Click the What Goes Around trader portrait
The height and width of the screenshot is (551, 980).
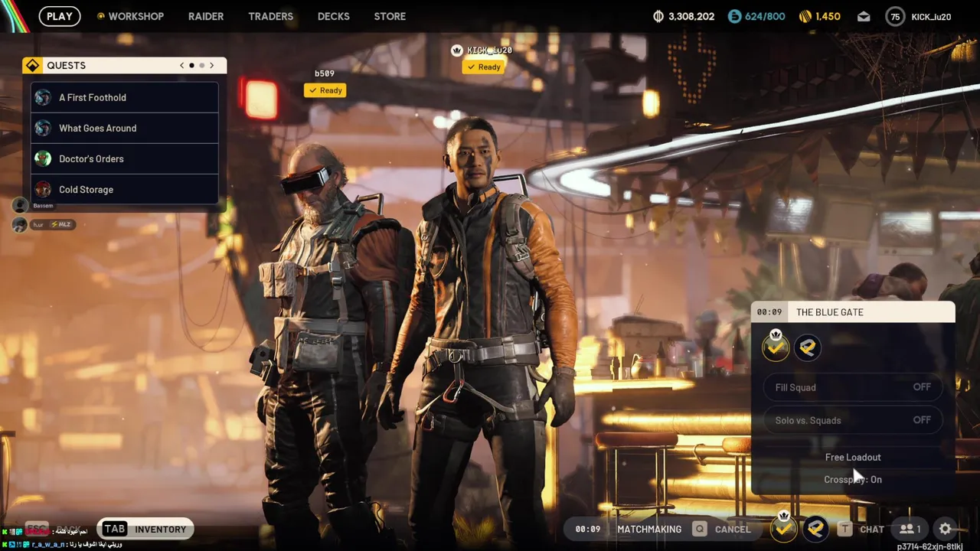coord(43,128)
